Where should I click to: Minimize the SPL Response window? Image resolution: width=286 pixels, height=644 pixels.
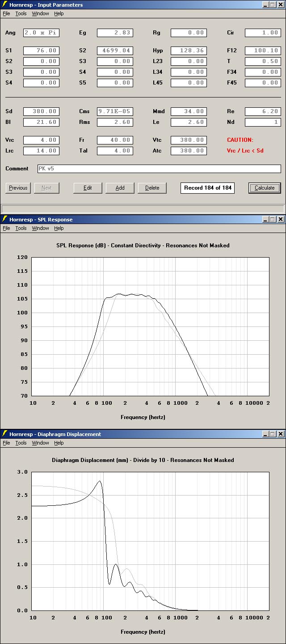click(265, 219)
